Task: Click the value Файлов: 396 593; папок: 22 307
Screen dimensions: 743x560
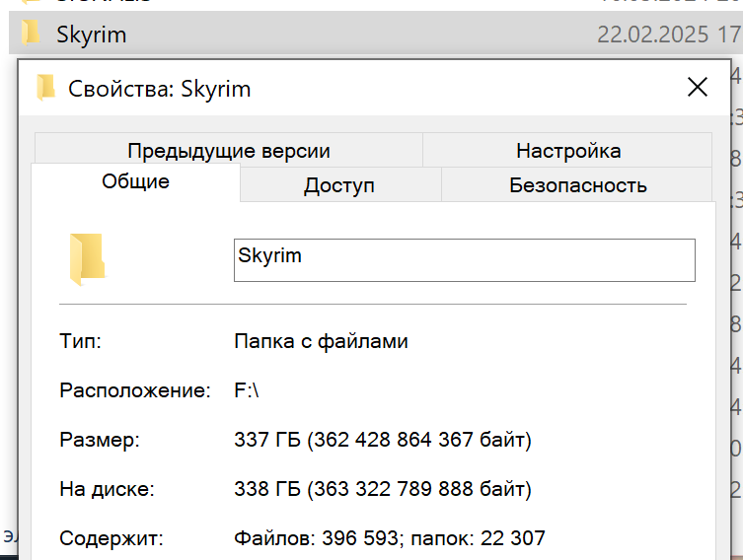Action: click(390, 538)
